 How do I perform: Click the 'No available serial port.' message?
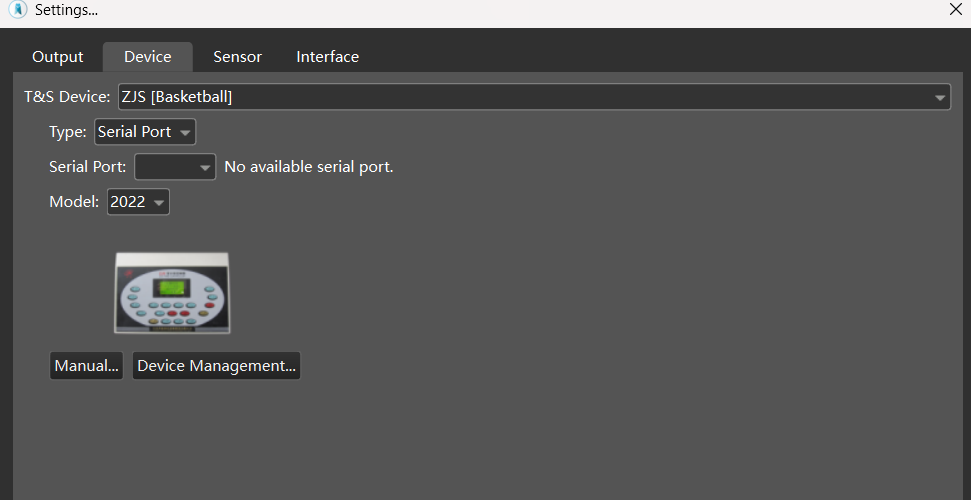[x=309, y=167]
